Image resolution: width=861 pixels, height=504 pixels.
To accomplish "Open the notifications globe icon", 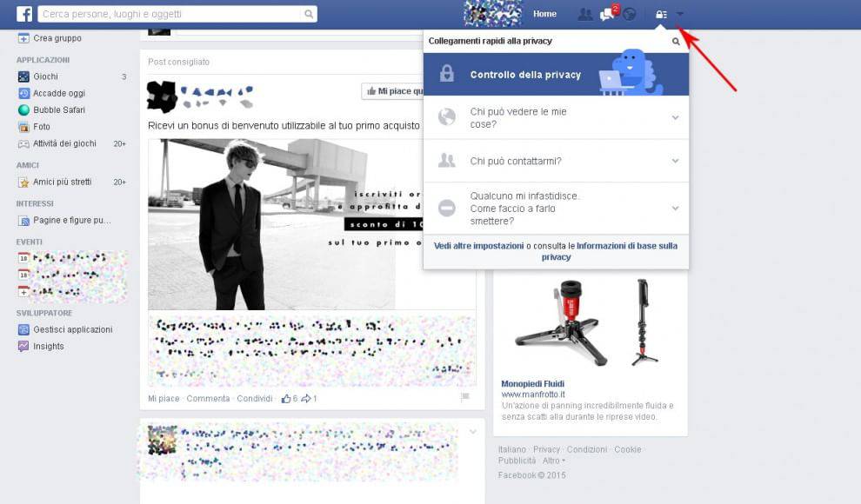I will coord(630,14).
